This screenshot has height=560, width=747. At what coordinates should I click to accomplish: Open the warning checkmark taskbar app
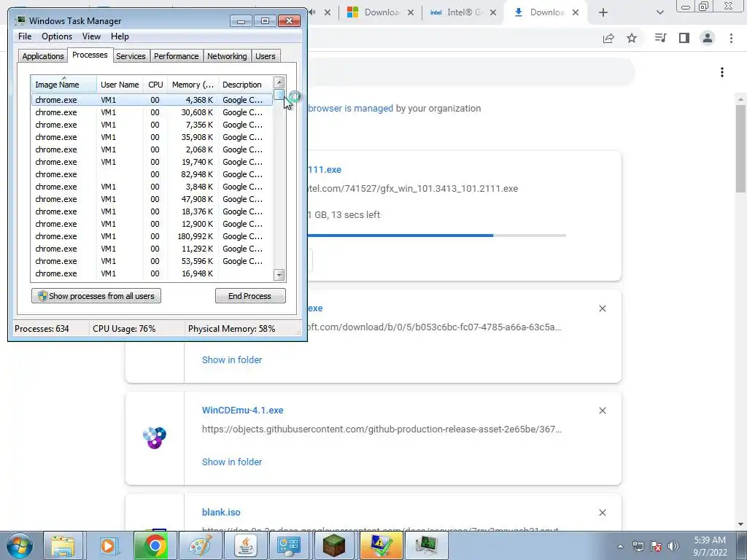tap(380, 545)
